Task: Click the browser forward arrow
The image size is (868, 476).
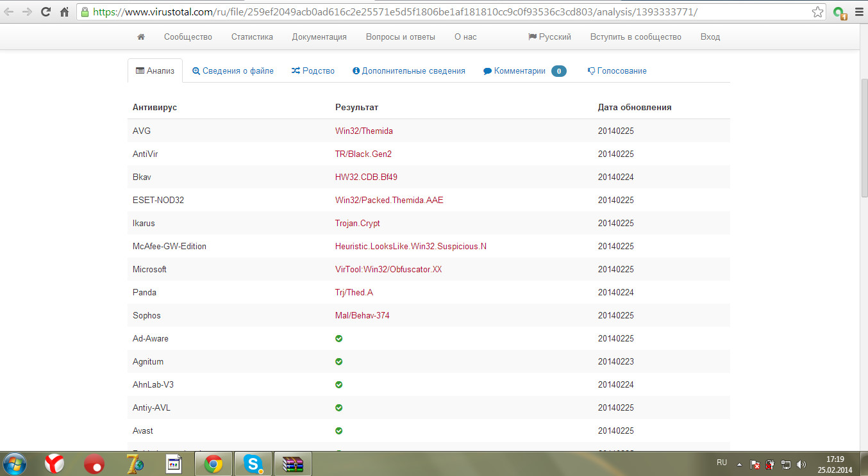Action: click(x=27, y=12)
